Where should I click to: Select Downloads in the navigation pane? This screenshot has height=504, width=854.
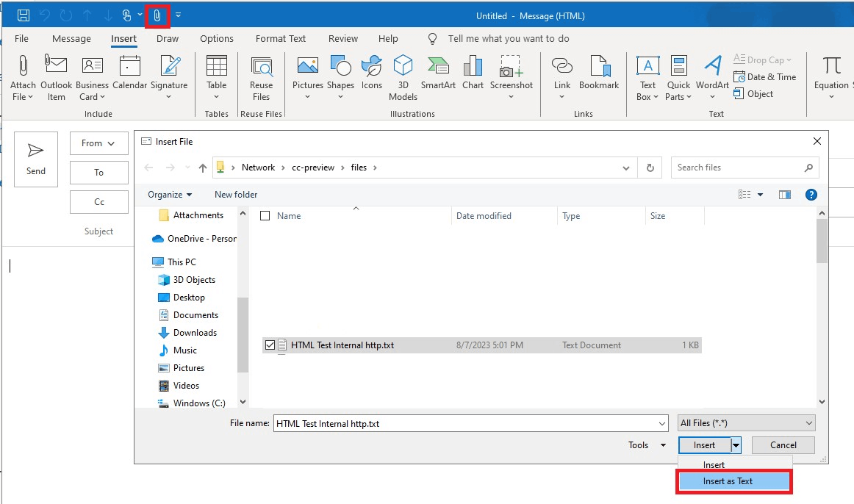187,333
